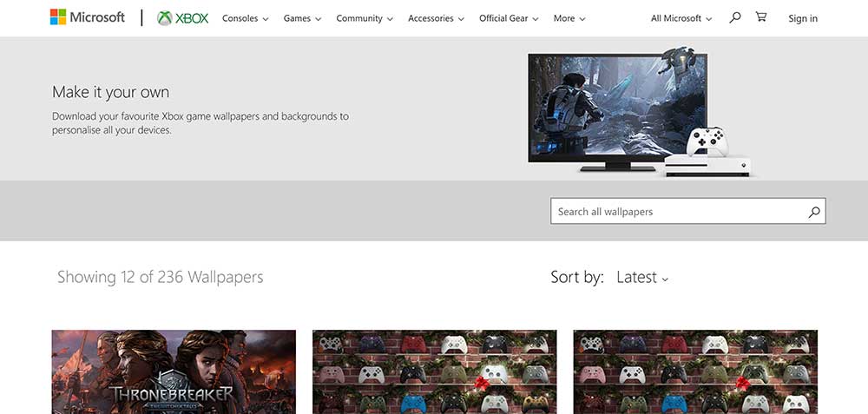The width and height of the screenshot is (868, 414).
Task: Expand the Official Gear menu
Action: click(509, 18)
